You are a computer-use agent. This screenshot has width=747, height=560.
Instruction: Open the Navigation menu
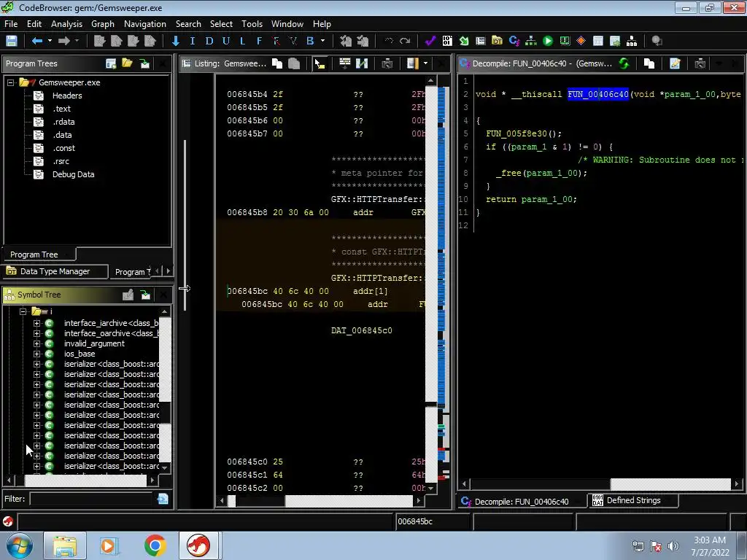point(145,24)
